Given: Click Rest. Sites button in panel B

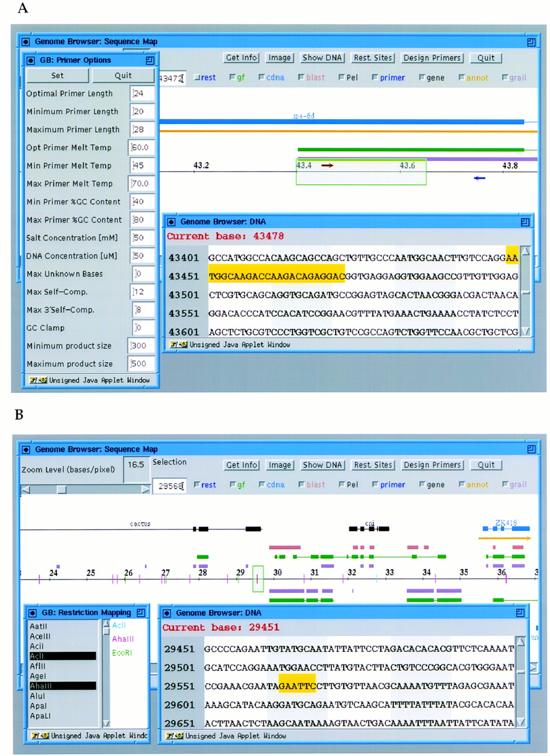Looking at the screenshot, I should tap(373, 465).
